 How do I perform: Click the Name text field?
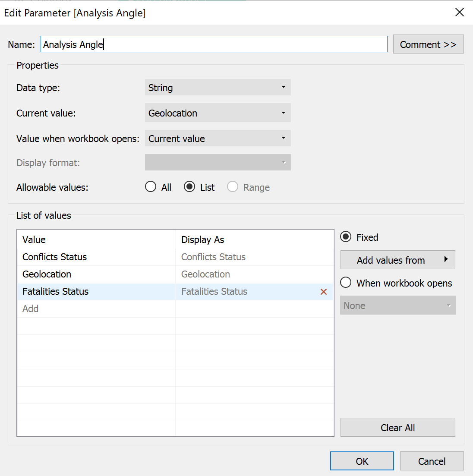click(214, 44)
